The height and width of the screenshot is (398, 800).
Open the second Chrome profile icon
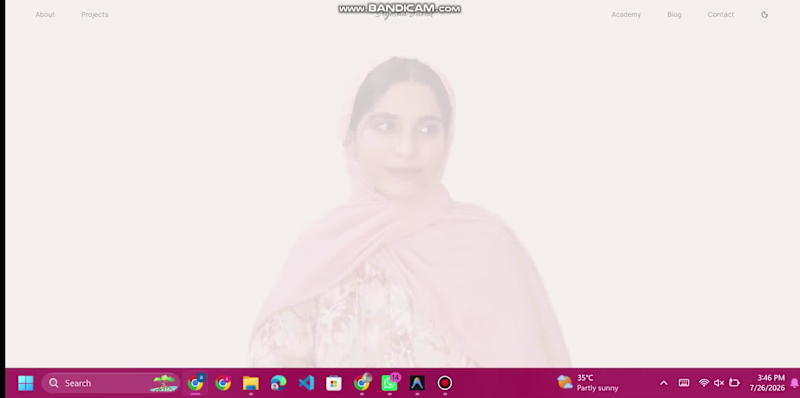223,383
